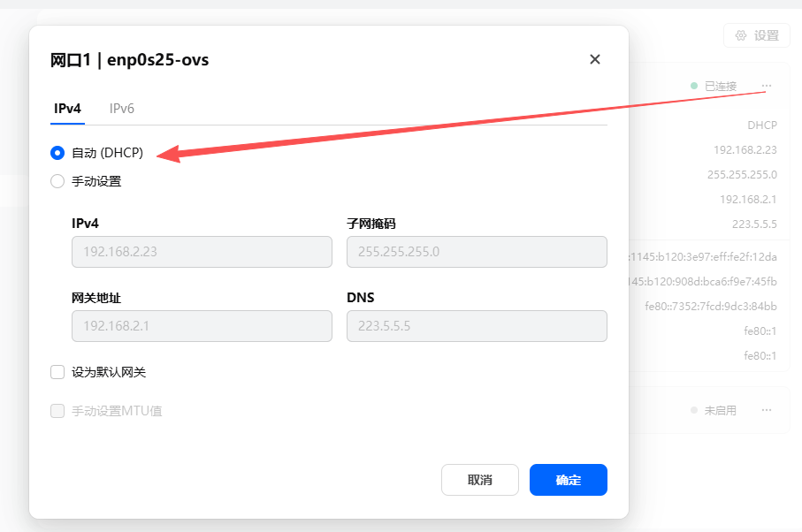The width and height of the screenshot is (802, 532).
Task: Click the 取消 cancel button
Action: (480, 480)
